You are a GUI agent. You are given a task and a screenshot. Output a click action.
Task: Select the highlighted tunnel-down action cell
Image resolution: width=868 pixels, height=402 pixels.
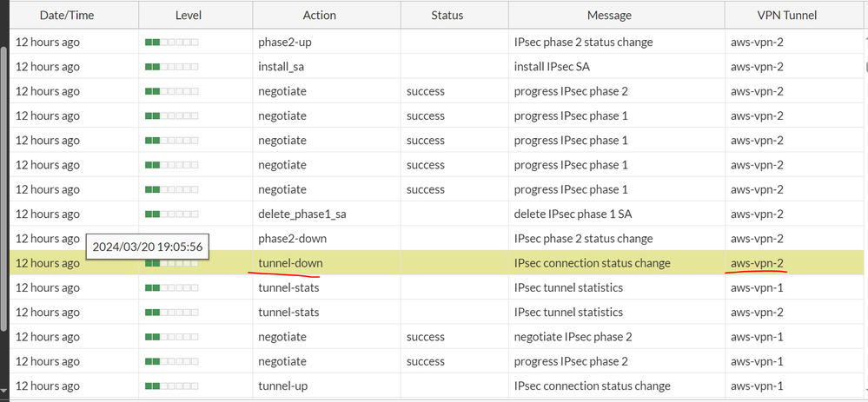(289, 263)
